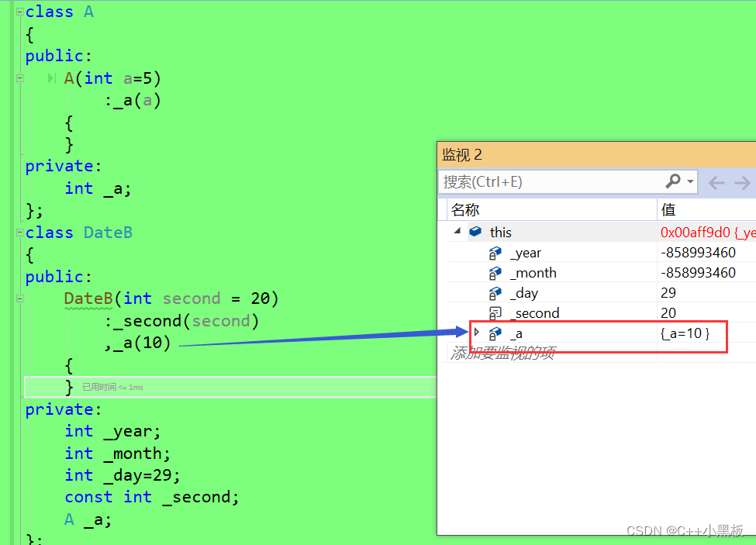Click the run-to-here arrow beside A(int a=5)

[x=51, y=78]
